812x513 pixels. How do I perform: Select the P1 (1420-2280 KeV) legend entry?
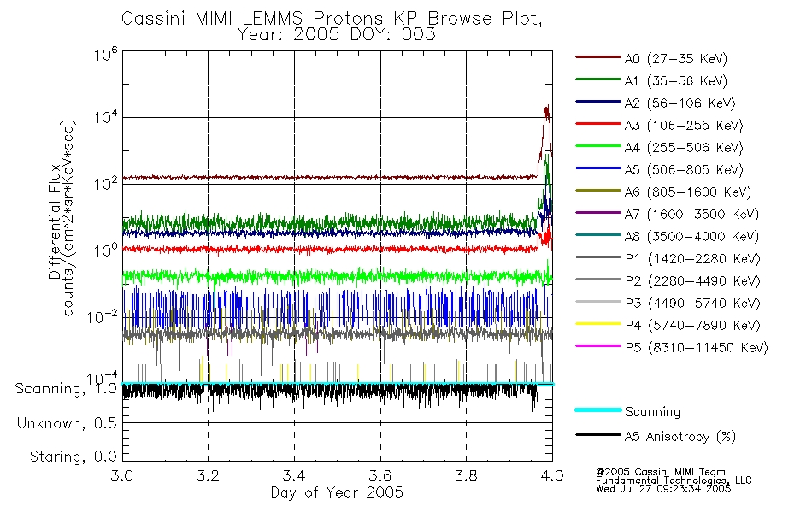coord(668,258)
